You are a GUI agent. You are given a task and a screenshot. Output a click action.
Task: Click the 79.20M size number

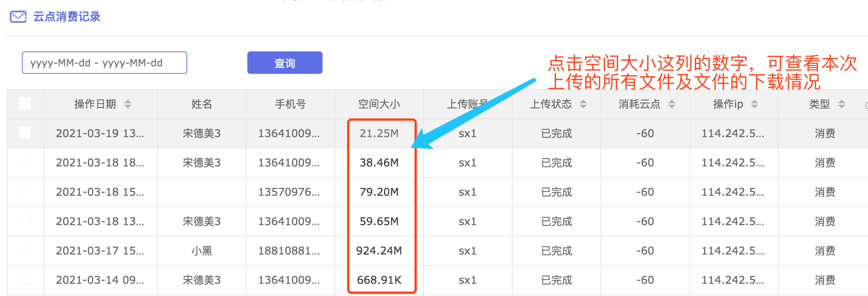(379, 192)
